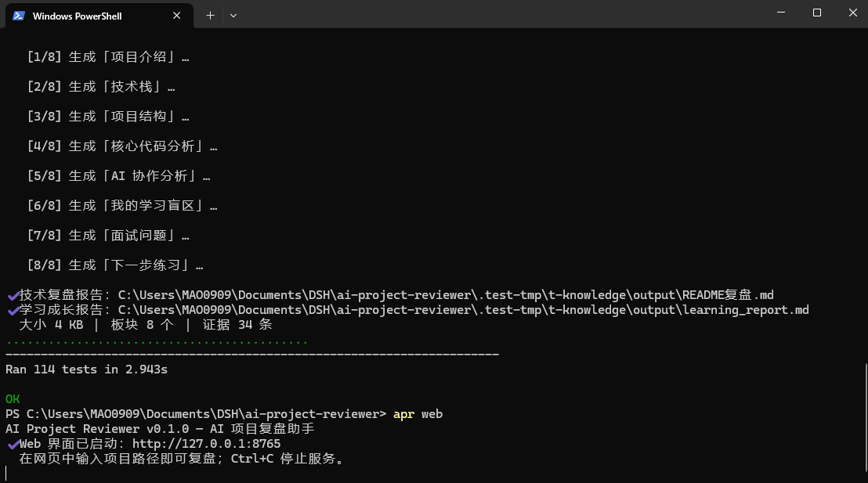Image resolution: width=868 pixels, height=483 pixels.
Task: Close the Windows PowerShell tab
Action: 176,16
